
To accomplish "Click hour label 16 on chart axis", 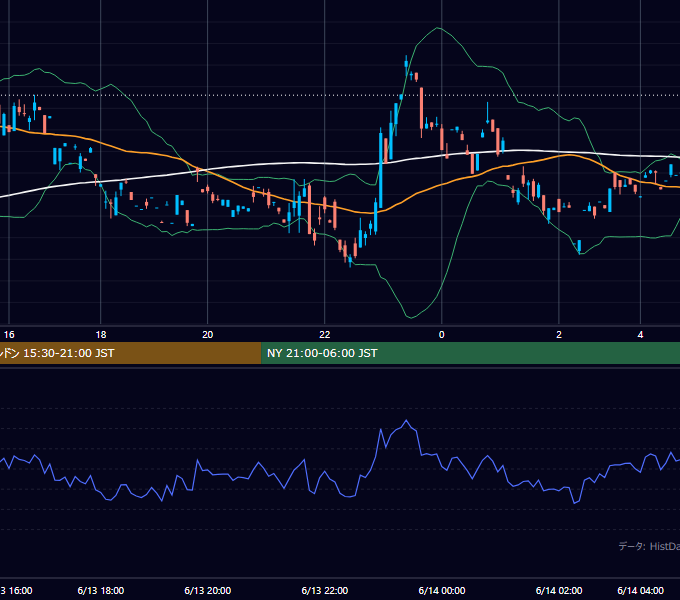I will tap(9, 335).
